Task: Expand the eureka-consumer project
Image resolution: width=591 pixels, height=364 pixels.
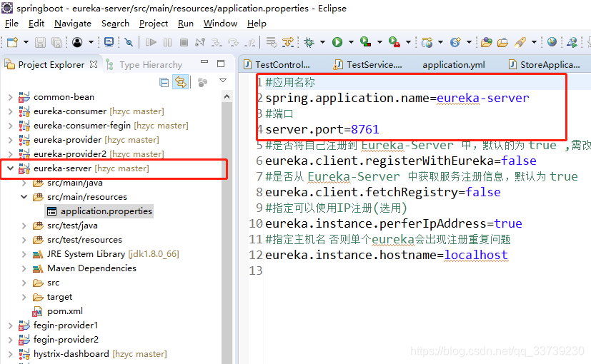Action: pyautogui.click(x=10, y=111)
